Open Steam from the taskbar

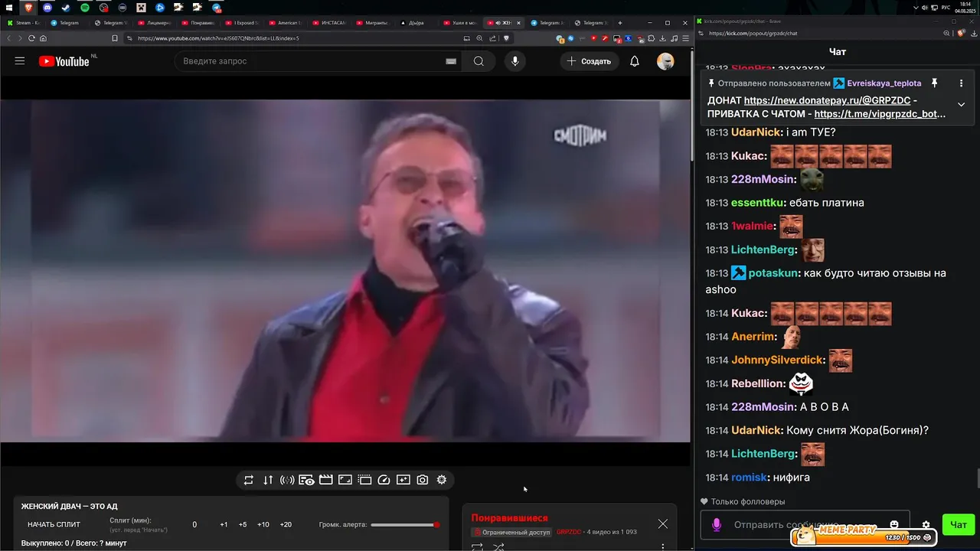tap(66, 7)
